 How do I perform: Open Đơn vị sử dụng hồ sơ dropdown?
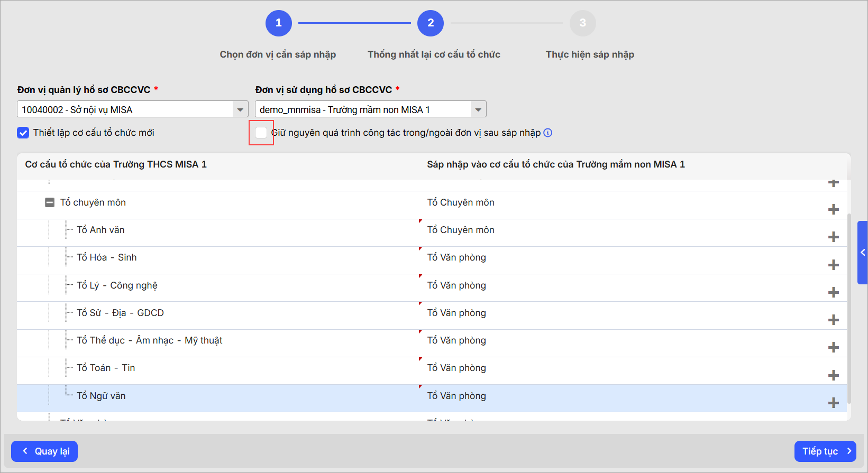[x=478, y=109]
